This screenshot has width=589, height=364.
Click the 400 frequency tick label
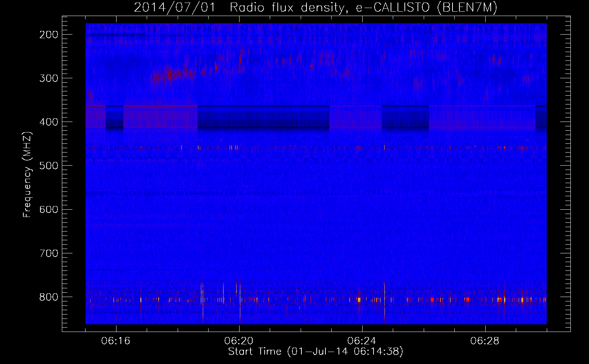coord(49,122)
